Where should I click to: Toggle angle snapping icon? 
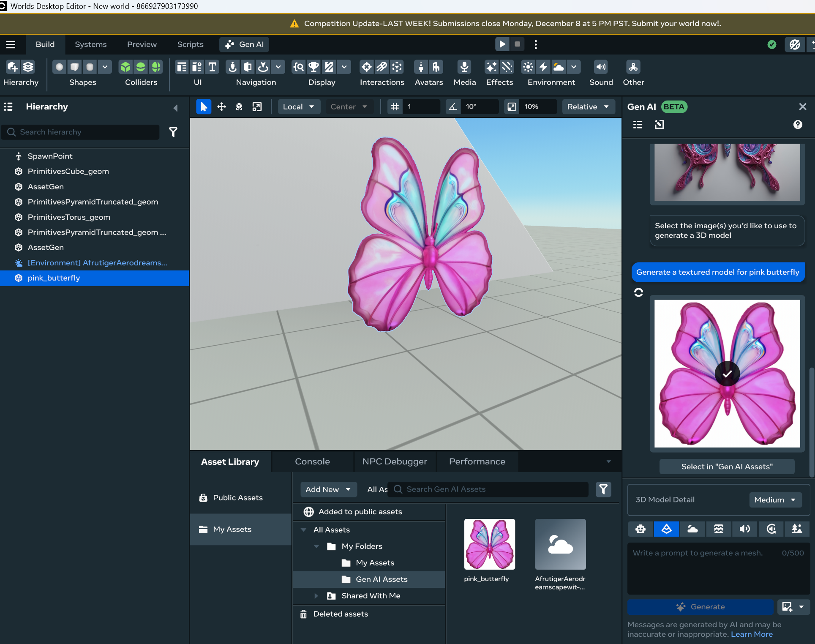[x=452, y=107]
